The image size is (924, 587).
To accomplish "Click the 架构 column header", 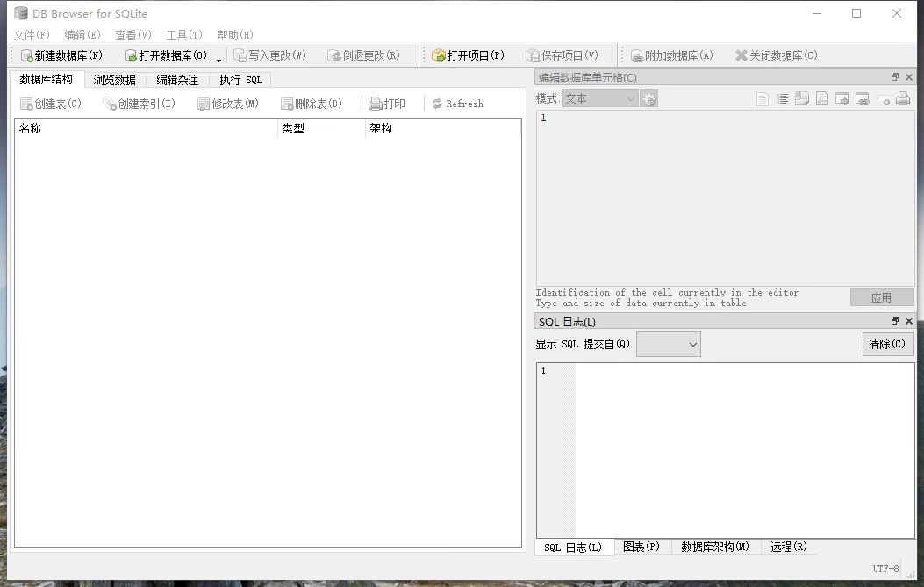I will (x=442, y=128).
